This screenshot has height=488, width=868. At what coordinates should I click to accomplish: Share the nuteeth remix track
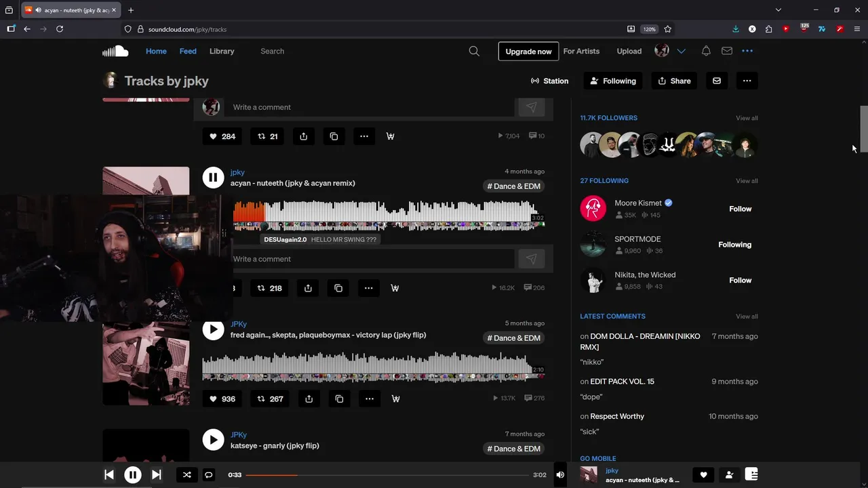(308, 288)
